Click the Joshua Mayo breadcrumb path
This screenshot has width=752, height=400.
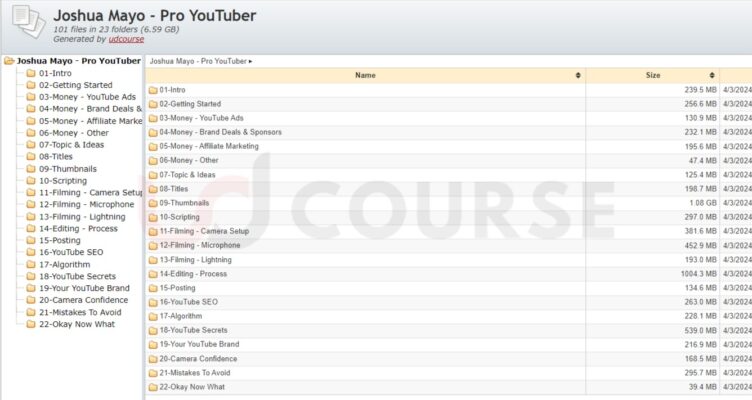coord(198,61)
